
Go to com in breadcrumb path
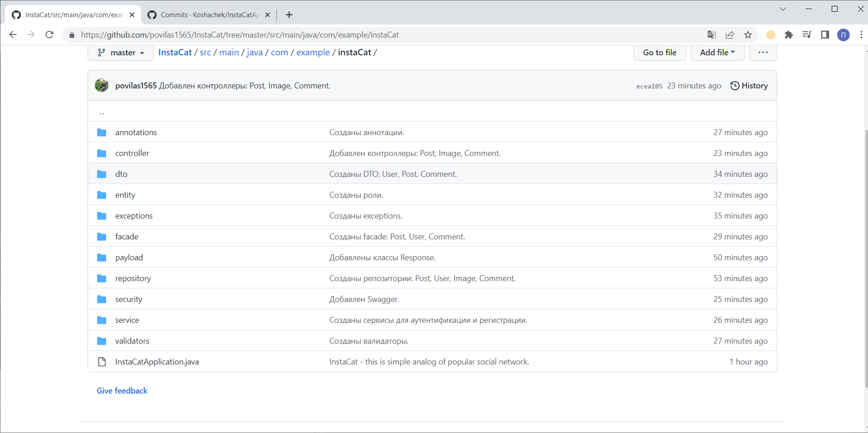280,53
